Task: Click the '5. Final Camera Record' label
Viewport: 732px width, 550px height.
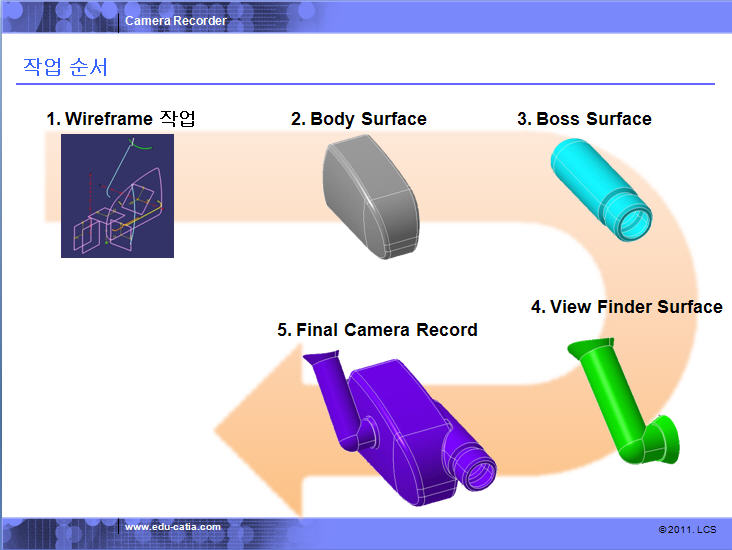Action: tap(377, 330)
